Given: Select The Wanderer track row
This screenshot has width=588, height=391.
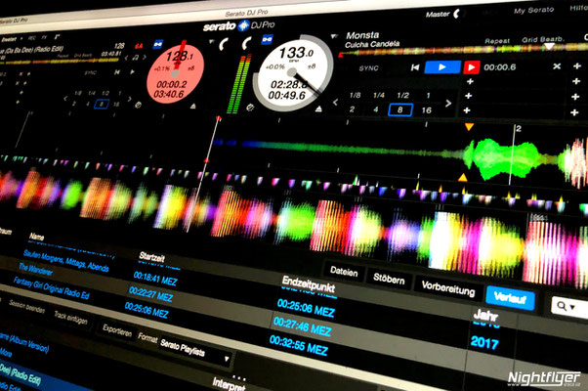Looking at the screenshot, I should click(35, 270).
